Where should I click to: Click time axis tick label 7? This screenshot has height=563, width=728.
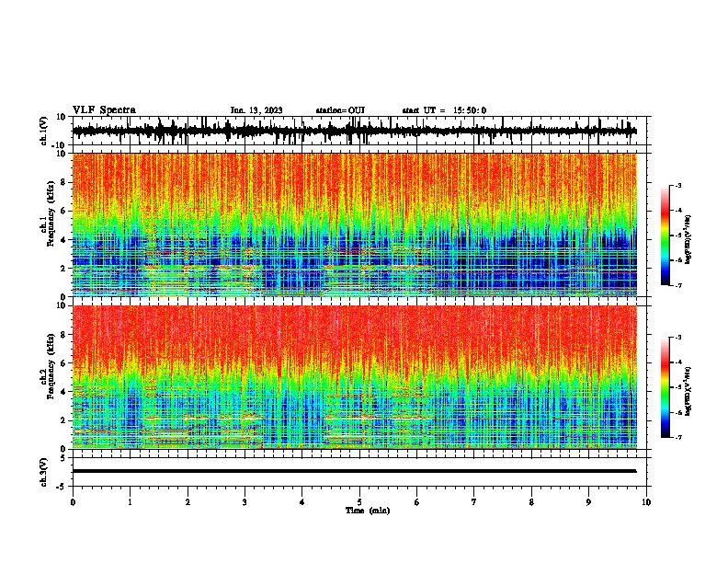474,502
